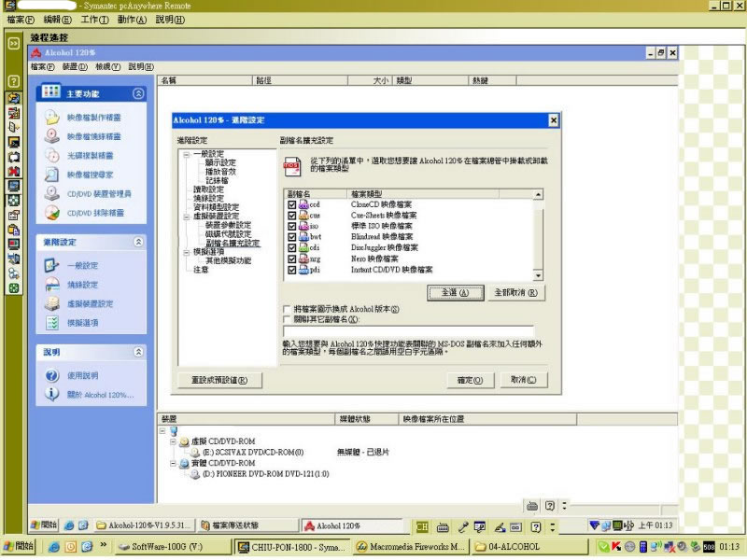Image resolution: width=747 pixels, height=560 pixels.
Task: Switch to 檔案傳送狀態 remote taskbar window
Action: [247, 525]
